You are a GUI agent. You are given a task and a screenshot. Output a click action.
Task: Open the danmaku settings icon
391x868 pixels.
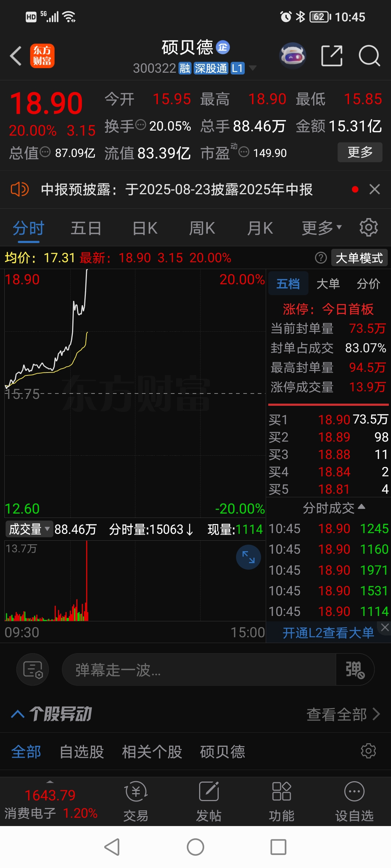(x=33, y=669)
